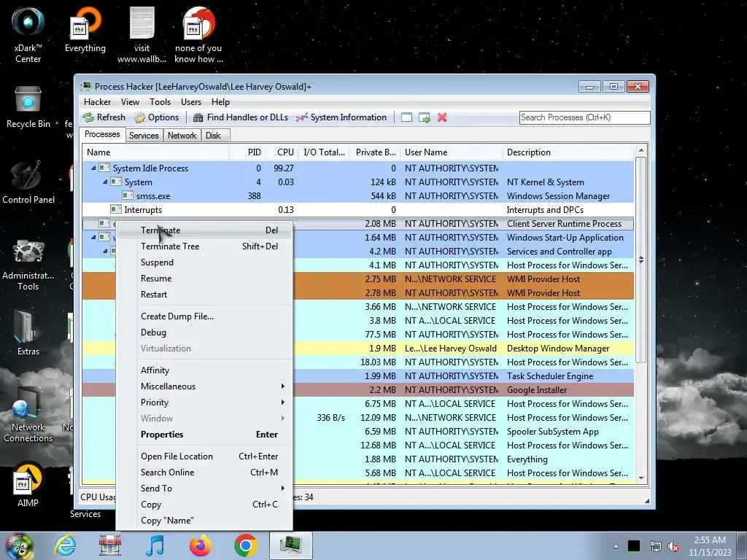Select the Control Panel desktop icon

[x=28, y=183]
